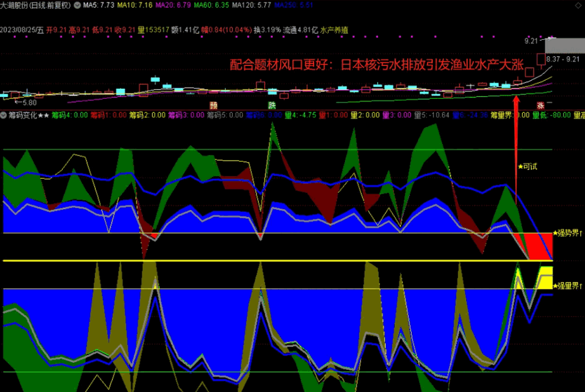Viewport: 585px width, 392px height.
Task: Click the 量低:-80.00 indicator value
Action: click(551, 115)
